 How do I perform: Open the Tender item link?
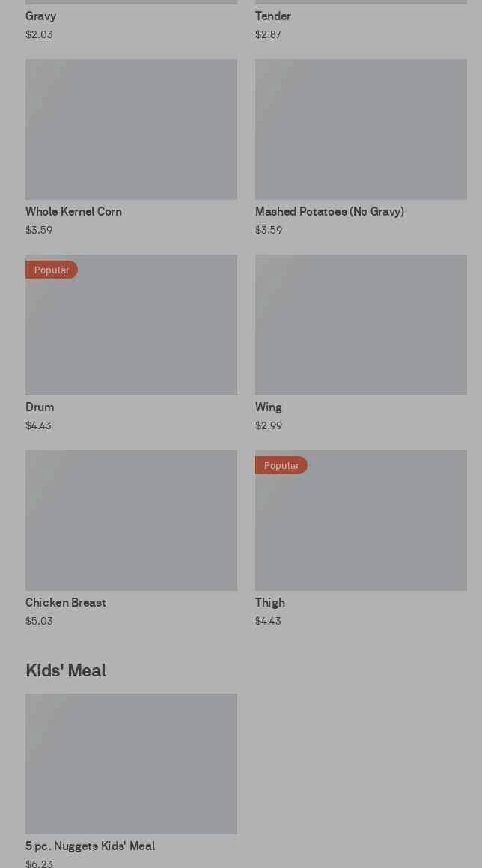[x=273, y=16]
